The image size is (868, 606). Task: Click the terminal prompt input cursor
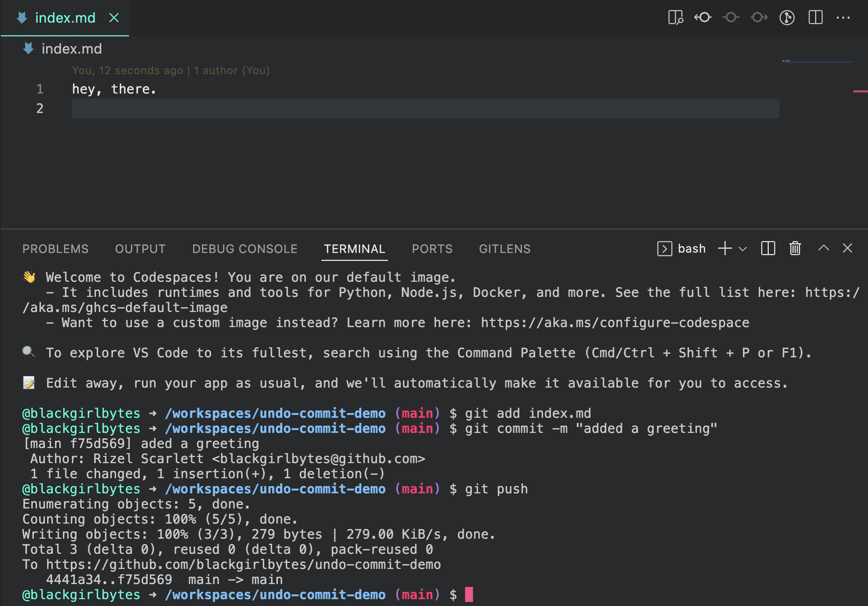(x=469, y=594)
